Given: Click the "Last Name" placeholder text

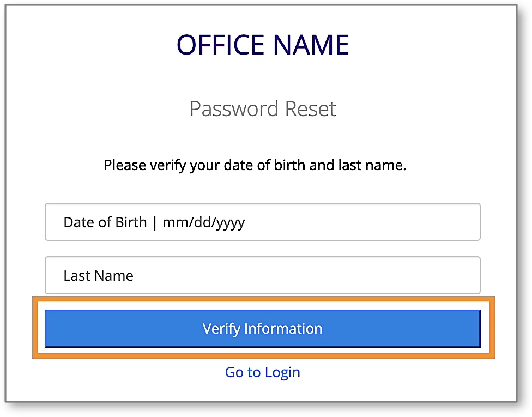Looking at the screenshot, I should (x=98, y=276).
